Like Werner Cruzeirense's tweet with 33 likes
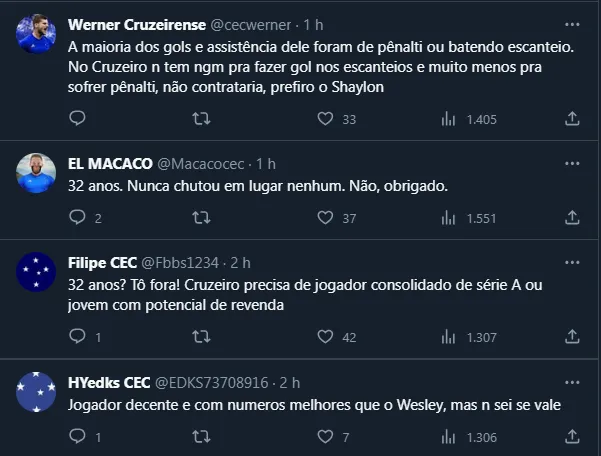The image size is (601, 456). tap(324, 119)
